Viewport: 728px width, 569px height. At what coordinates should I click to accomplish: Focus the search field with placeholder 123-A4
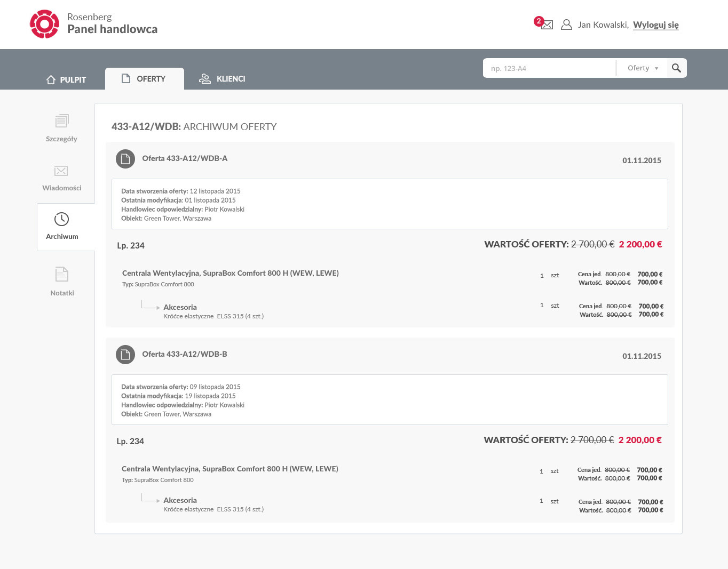(x=549, y=68)
